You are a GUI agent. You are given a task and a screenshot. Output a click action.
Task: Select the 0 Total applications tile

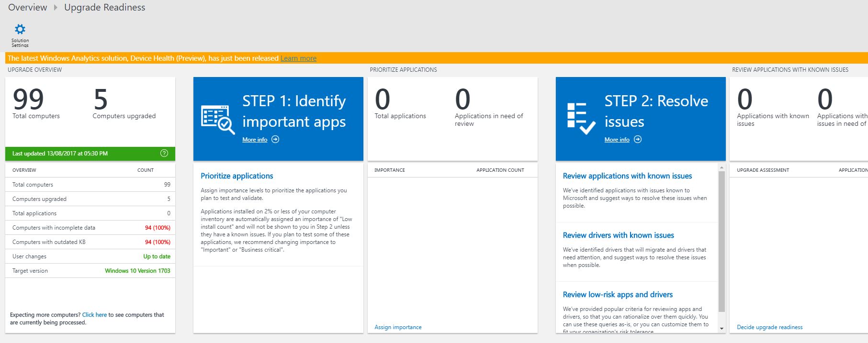400,103
